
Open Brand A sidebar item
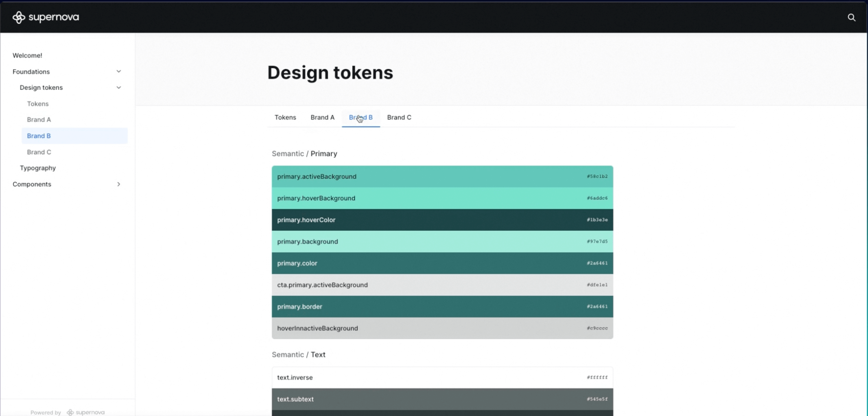[x=39, y=120]
